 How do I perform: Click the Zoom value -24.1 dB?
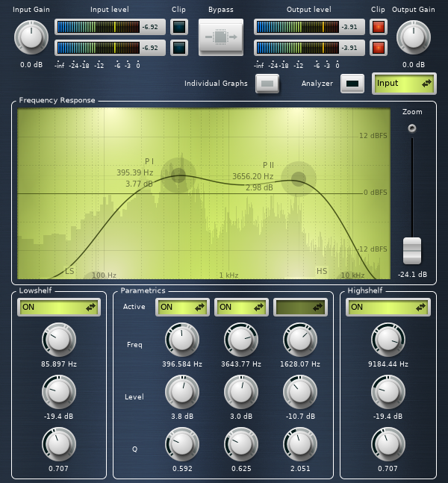412,275
